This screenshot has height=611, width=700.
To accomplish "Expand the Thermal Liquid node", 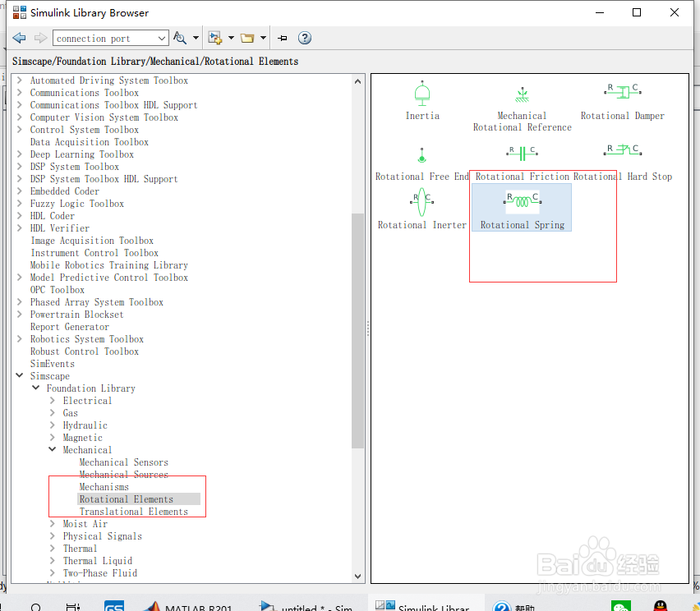I will coord(53,560).
